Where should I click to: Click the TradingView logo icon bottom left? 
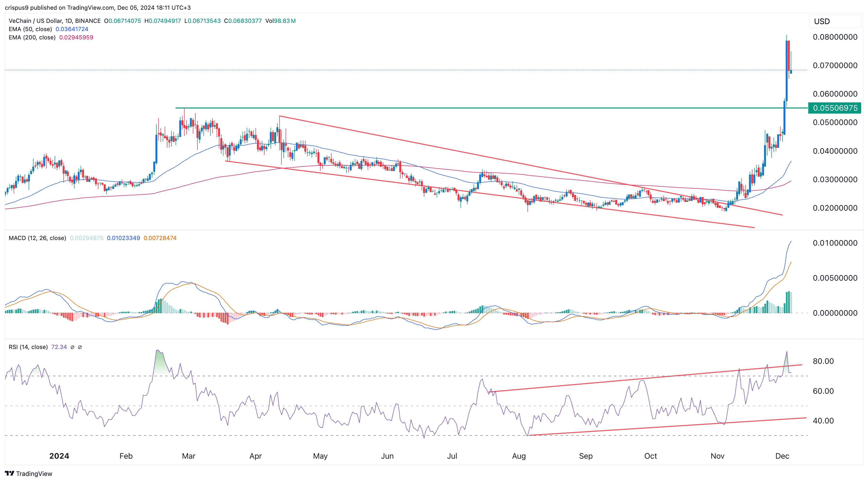click(10, 473)
